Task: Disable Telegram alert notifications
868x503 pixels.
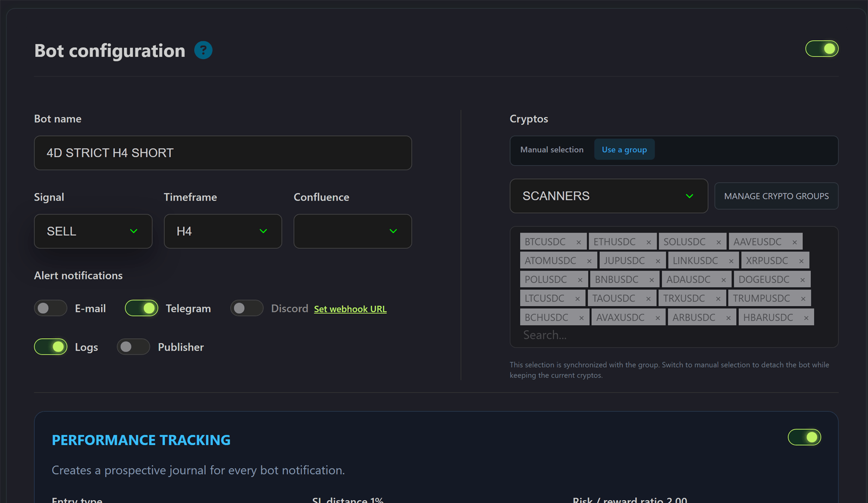Action: coord(142,308)
